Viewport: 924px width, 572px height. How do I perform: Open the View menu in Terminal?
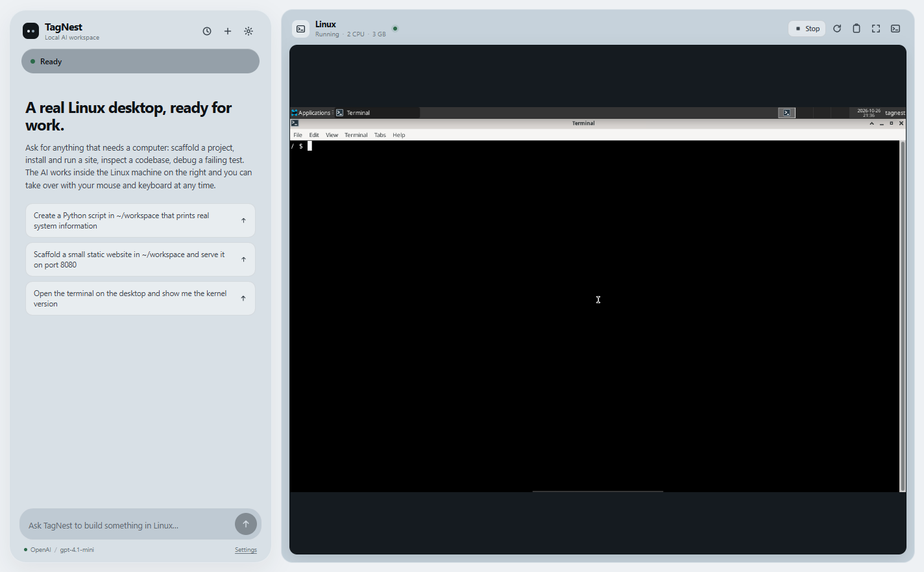pos(332,135)
